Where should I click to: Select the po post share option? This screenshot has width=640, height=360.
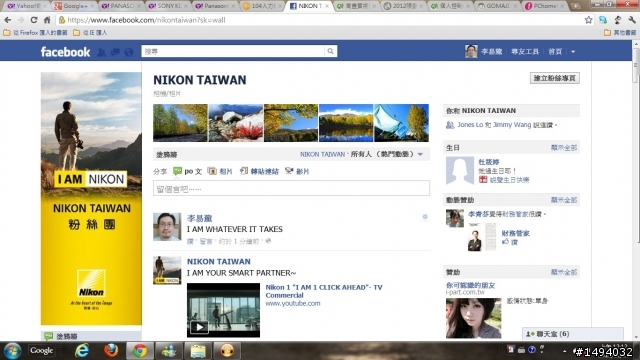click(x=187, y=171)
